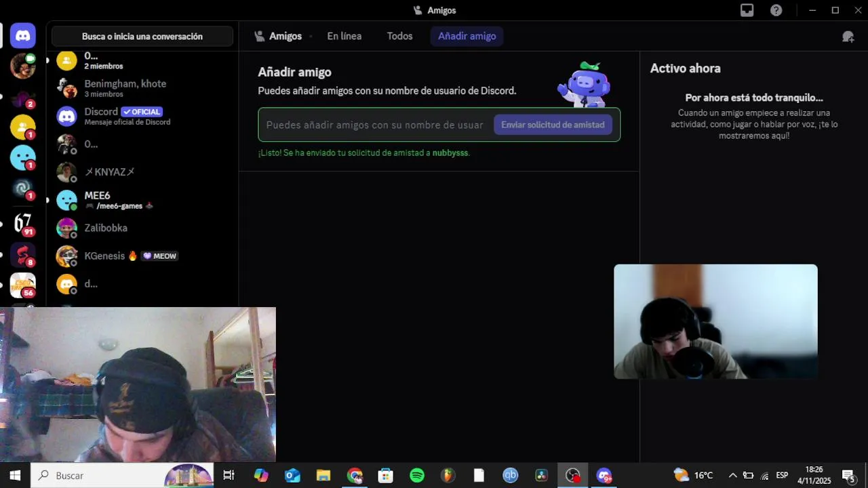
Task: Click the nubbysss username in confirmation text
Action: [450, 153]
